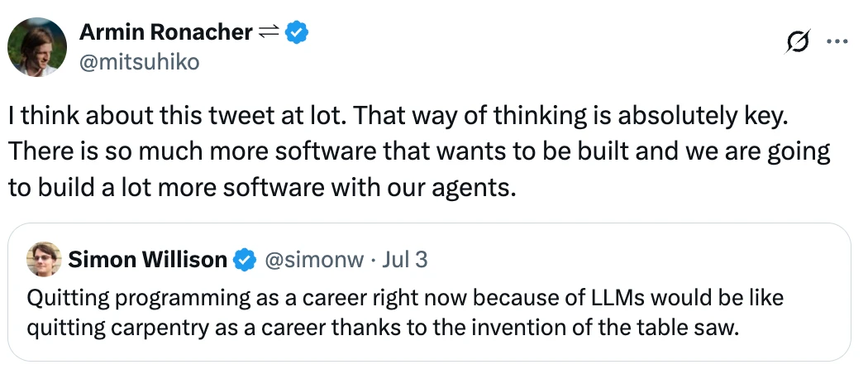Open the three-dot more options menu
This screenshot has height=374, width=868.
[837, 41]
